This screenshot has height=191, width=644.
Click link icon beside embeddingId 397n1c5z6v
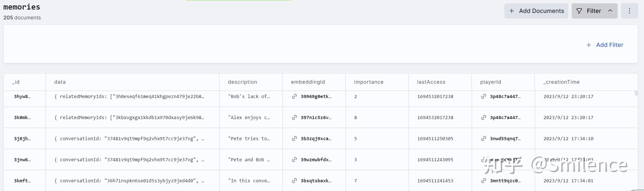pos(294,117)
